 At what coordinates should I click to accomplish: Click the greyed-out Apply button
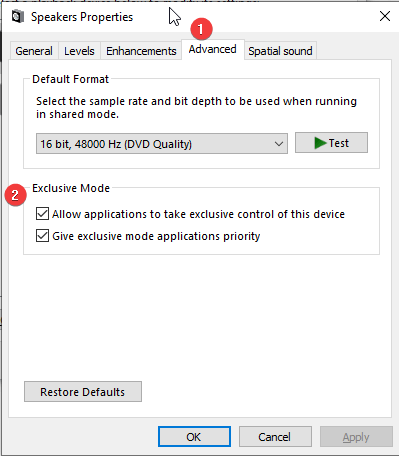click(356, 437)
